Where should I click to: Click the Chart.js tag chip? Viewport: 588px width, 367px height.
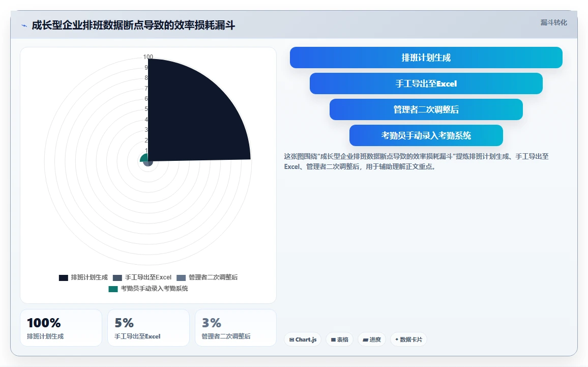point(303,340)
